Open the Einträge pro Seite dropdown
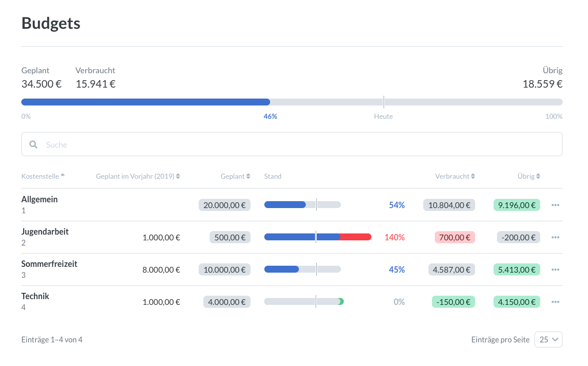 pos(548,339)
